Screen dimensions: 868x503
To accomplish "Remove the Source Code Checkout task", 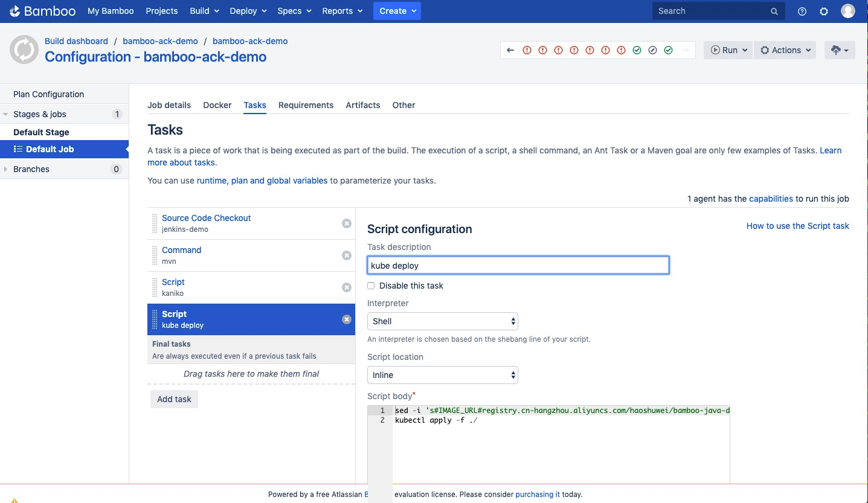I will tap(347, 223).
